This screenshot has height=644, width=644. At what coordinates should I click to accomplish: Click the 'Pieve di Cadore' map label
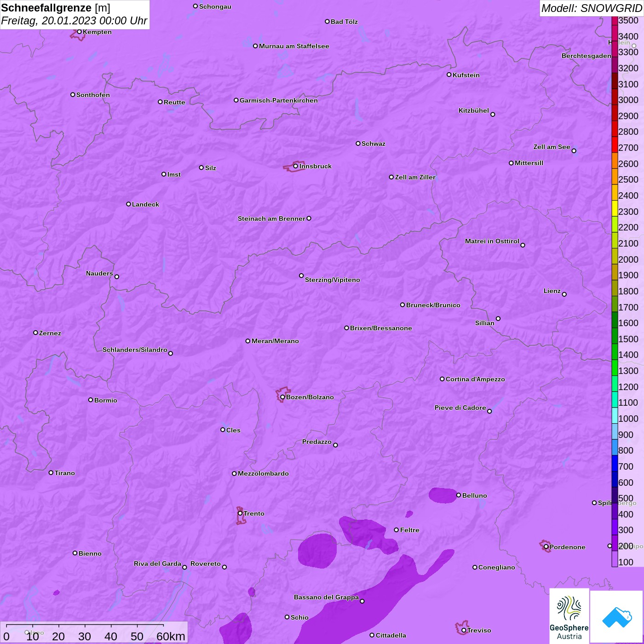(x=460, y=408)
